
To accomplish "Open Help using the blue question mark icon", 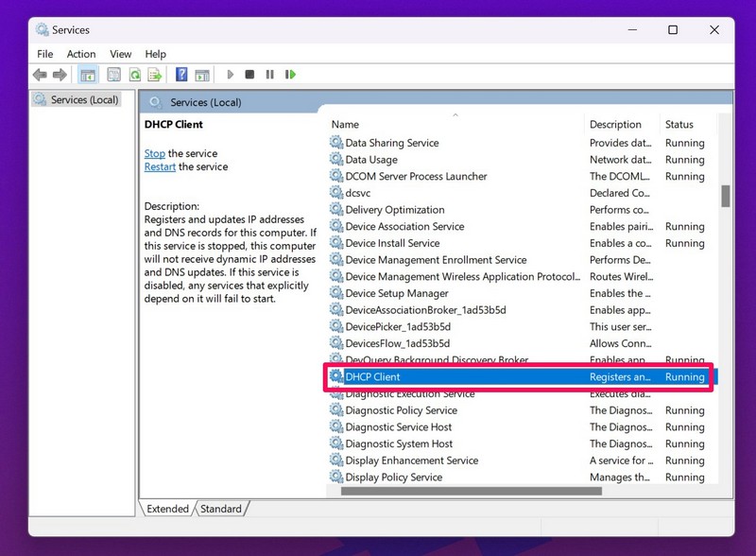I will coord(180,75).
